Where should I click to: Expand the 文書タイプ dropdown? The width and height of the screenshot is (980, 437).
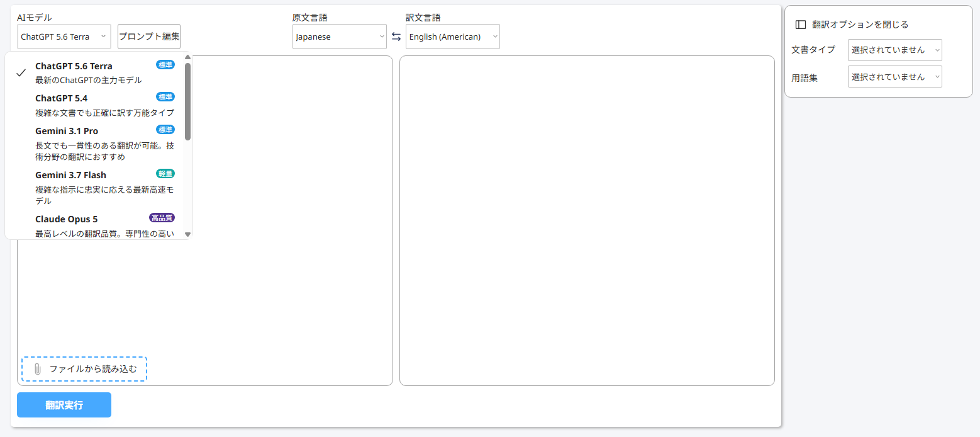(x=895, y=50)
